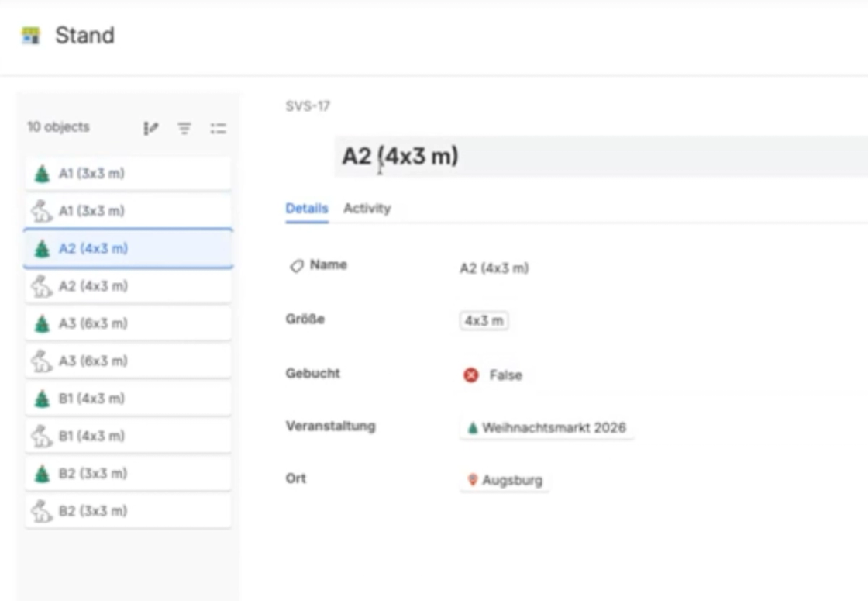868x601 pixels.
Task: Click the Christmas tree icon beside A3 (6x3 m)
Action: point(42,323)
